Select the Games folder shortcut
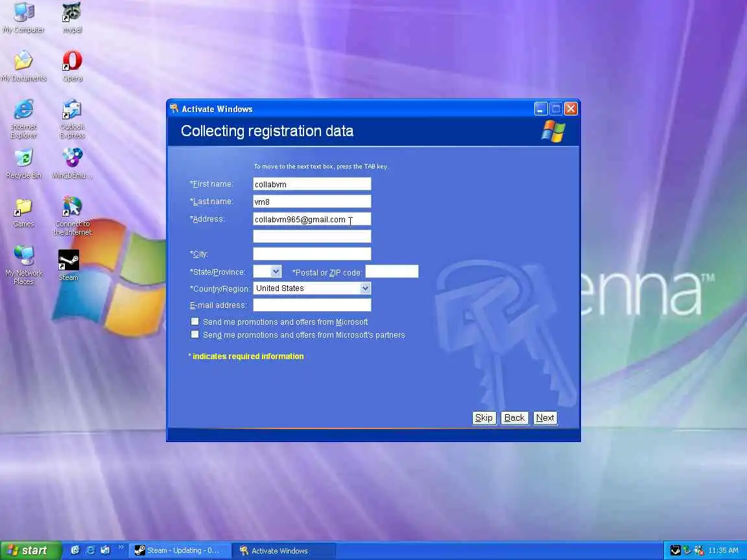Viewport: 747px width, 560px height. pos(23,213)
